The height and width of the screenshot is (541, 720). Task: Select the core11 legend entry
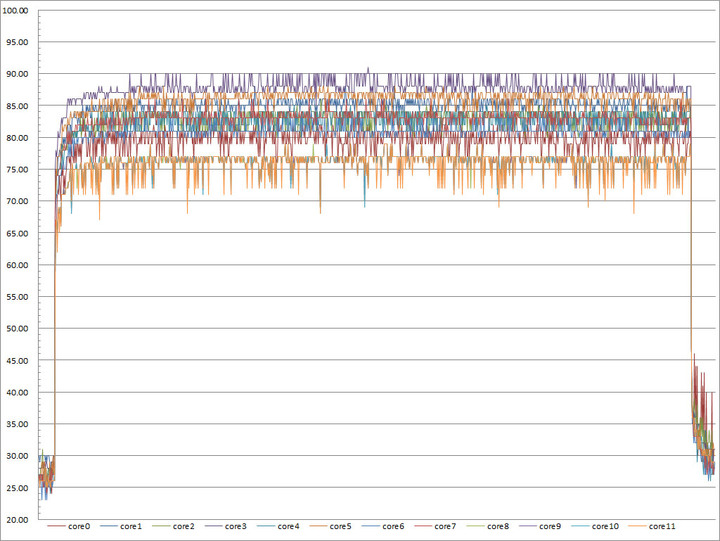point(652,526)
